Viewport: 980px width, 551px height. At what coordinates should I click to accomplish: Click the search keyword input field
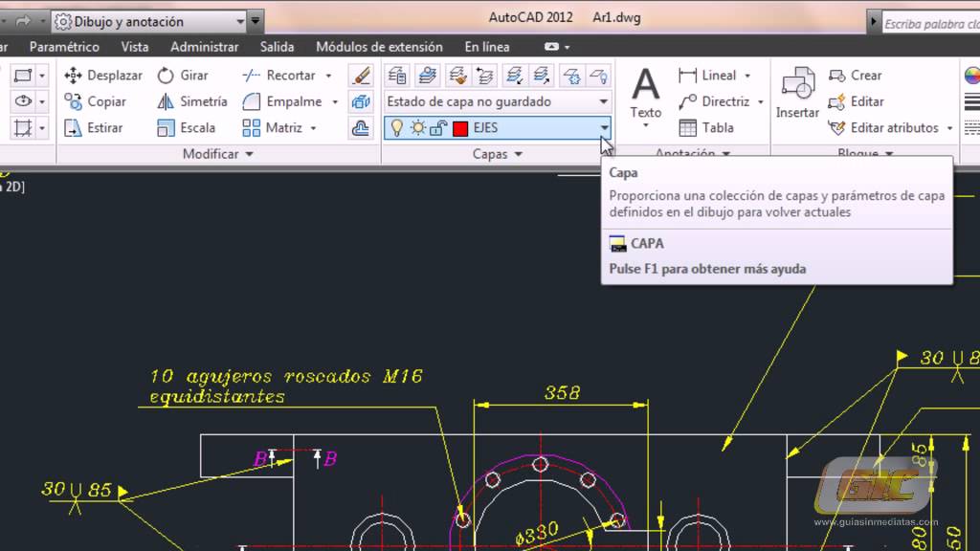coord(930,24)
